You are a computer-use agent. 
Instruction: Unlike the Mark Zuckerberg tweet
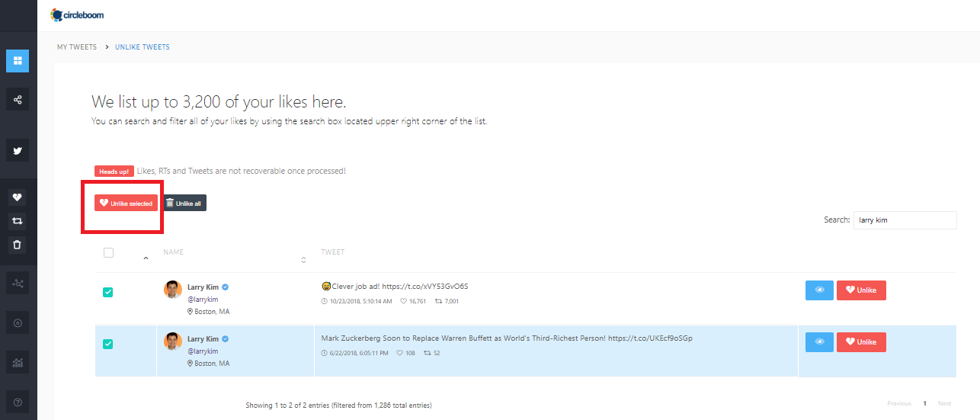pos(861,342)
